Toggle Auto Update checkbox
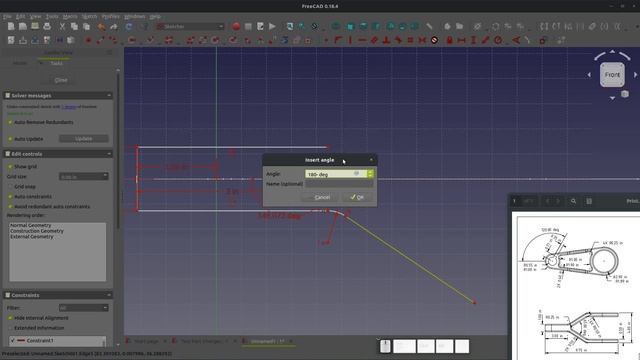This screenshot has height=360, width=640. pyautogui.click(x=10, y=139)
